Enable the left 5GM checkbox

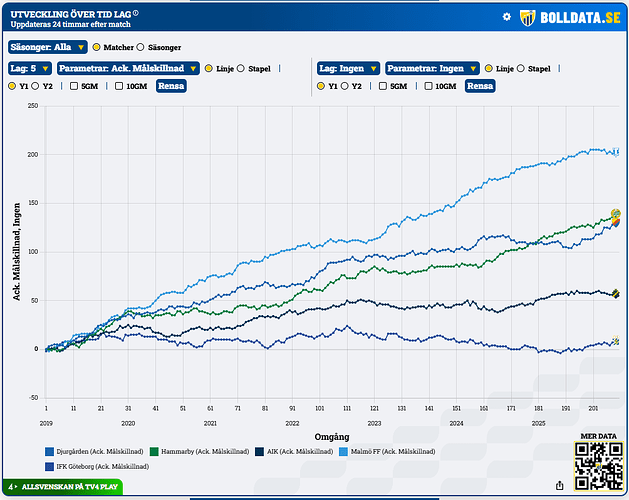pyautogui.click(x=75, y=87)
